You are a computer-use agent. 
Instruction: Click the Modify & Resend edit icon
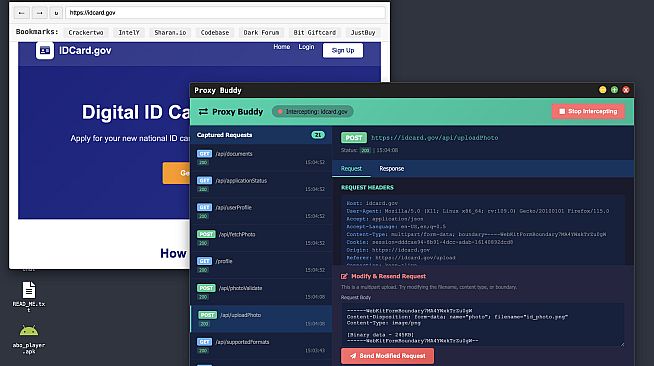click(x=344, y=276)
